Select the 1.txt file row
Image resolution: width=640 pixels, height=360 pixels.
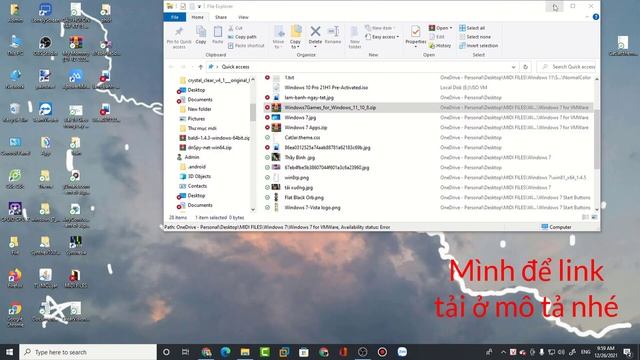point(428,78)
